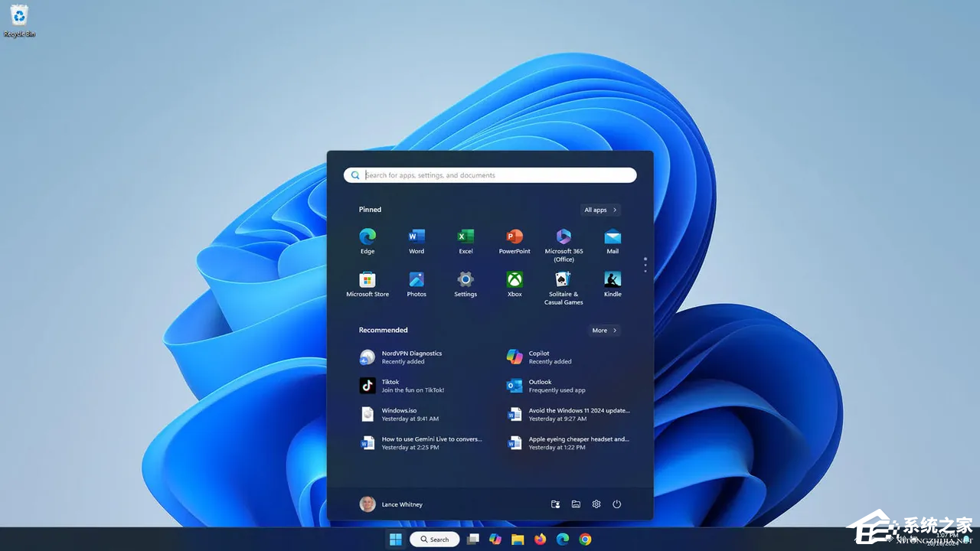This screenshot has height=551, width=980.
Task: Open Settings gear beside power button
Action: [596, 504]
